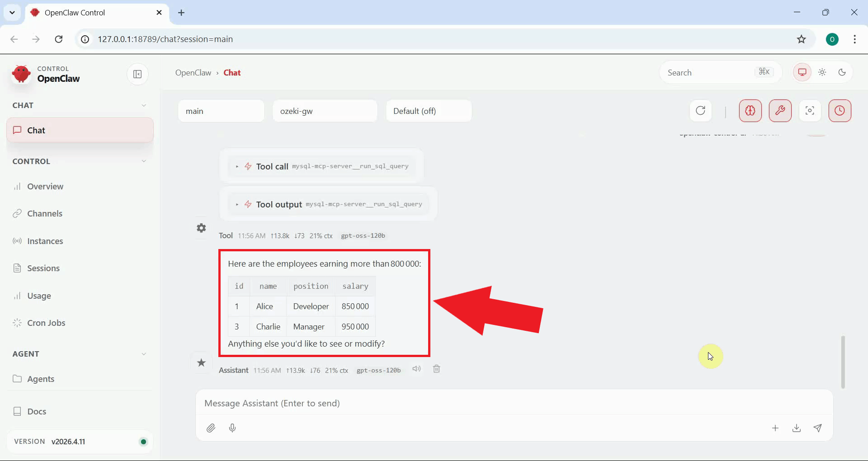The height and width of the screenshot is (461, 868).
Task: View site information icon
Action: pyautogui.click(x=85, y=39)
